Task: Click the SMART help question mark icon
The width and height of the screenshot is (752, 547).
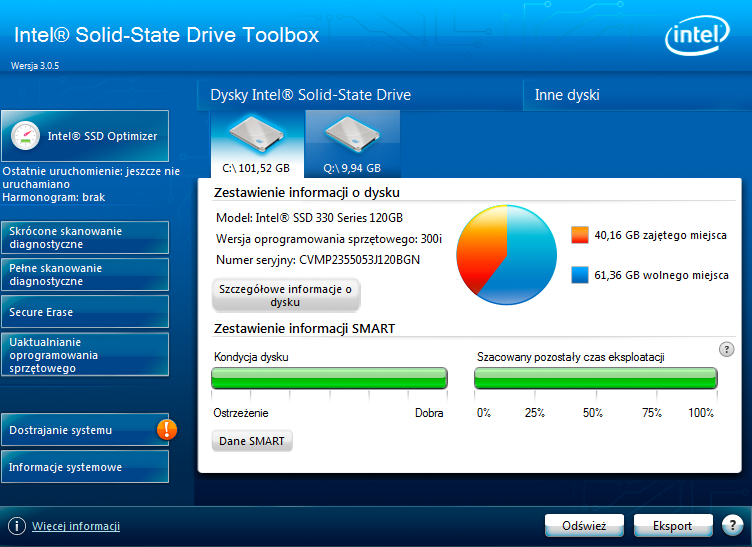Action: [727, 349]
